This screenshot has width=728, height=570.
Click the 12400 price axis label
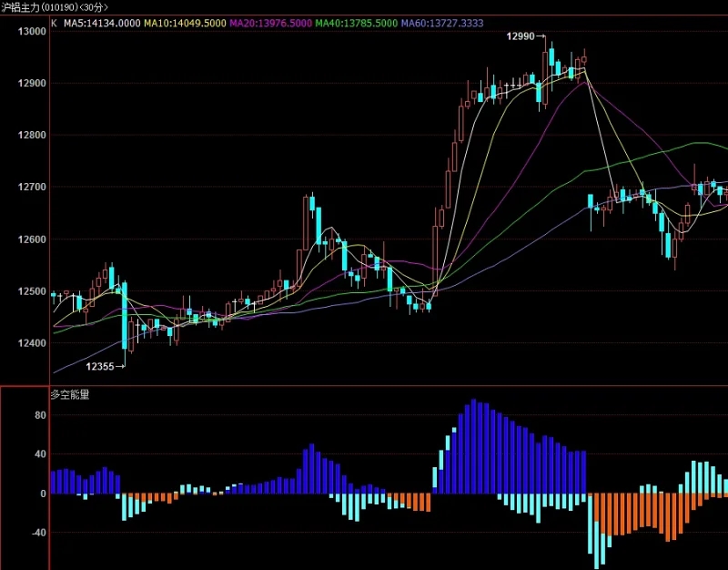pyautogui.click(x=32, y=344)
